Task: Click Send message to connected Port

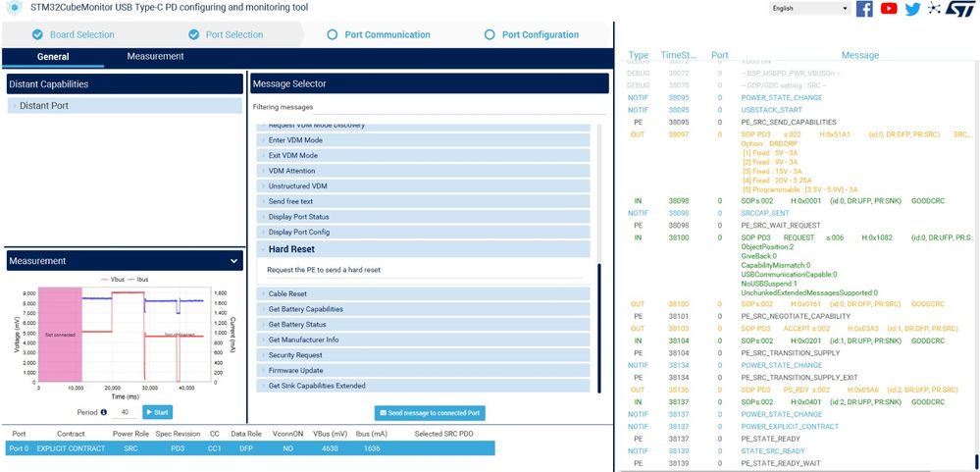Action: 430,413
